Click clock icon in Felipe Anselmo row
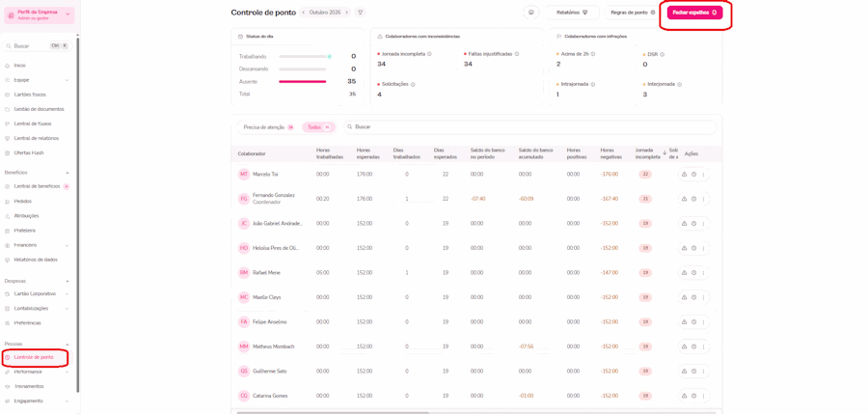 693,321
